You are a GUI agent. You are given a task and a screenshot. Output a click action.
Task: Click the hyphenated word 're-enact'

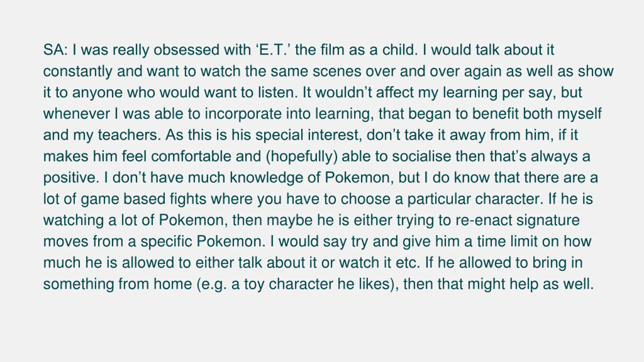484,220
